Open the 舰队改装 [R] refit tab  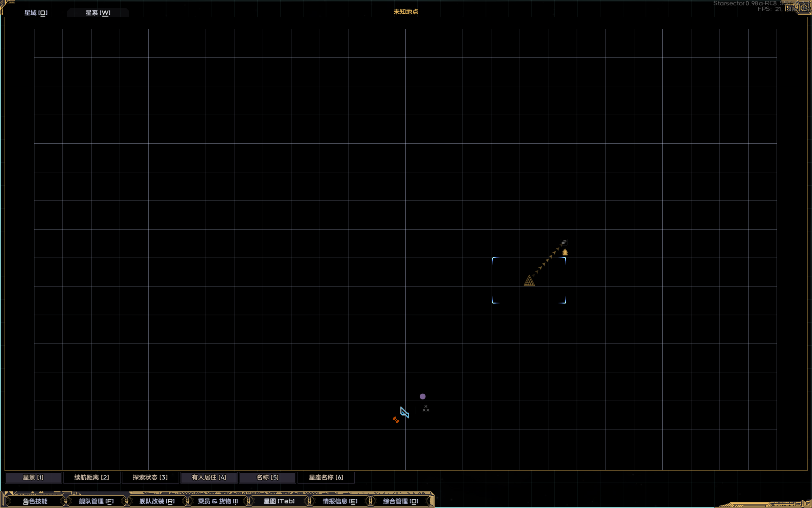click(x=157, y=501)
